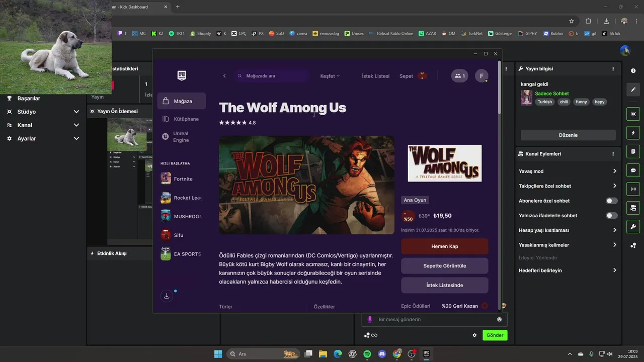Open Yayın bilgisi panel options menu
This screenshot has width=644, height=362.
point(613,68)
